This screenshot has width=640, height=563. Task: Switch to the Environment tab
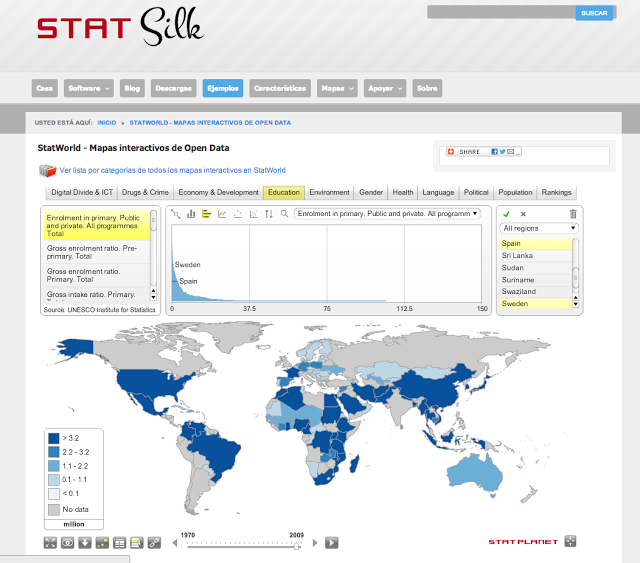329,192
